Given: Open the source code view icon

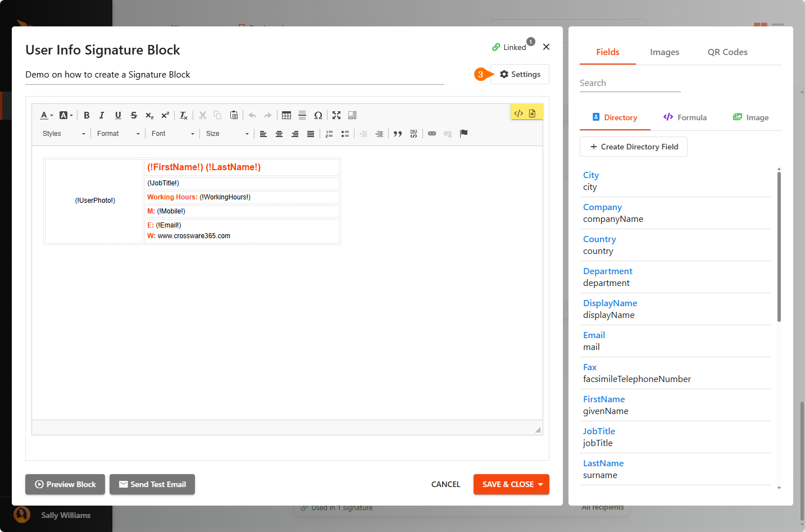Looking at the screenshot, I should pyautogui.click(x=519, y=113).
